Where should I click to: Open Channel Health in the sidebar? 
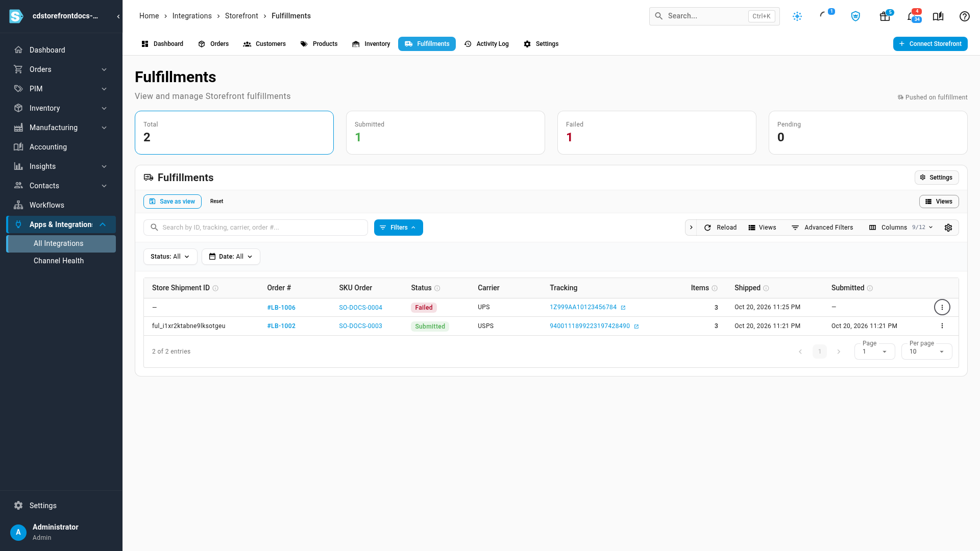click(61, 261)
